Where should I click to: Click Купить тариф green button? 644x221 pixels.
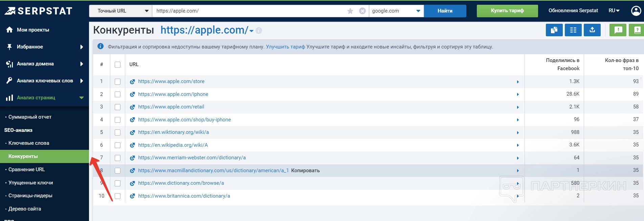tap(507, 11)
